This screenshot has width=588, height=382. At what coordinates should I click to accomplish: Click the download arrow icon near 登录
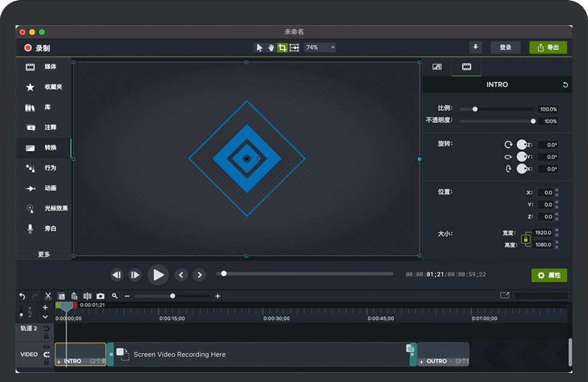tap(476, 48)
